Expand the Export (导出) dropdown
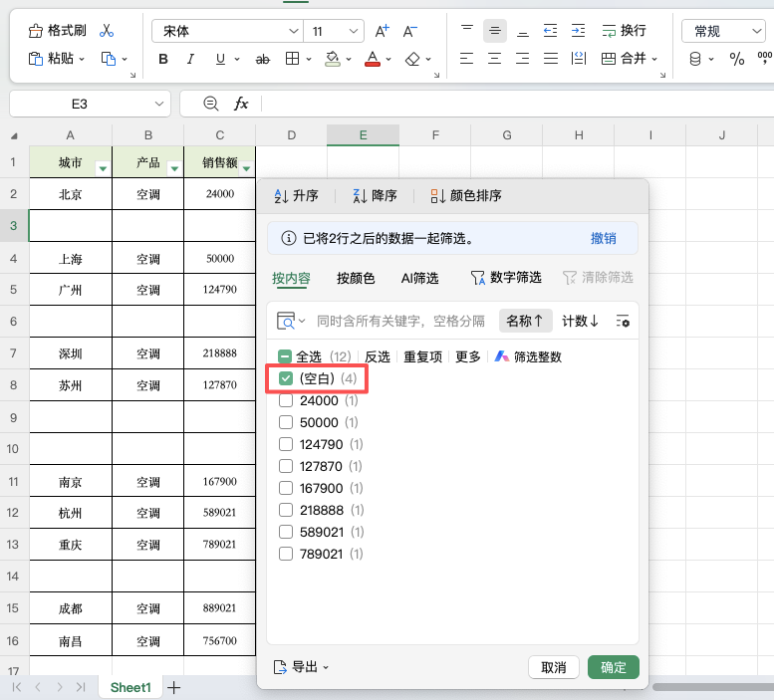The height and width of the screenshot is (700, 774). [x=301, y=667]
